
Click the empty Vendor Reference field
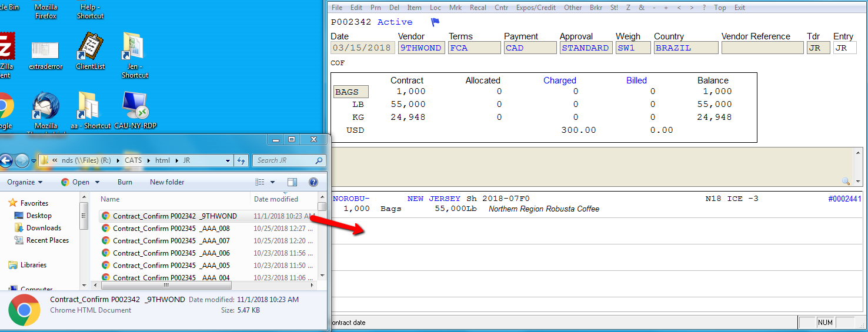[763, 48]
